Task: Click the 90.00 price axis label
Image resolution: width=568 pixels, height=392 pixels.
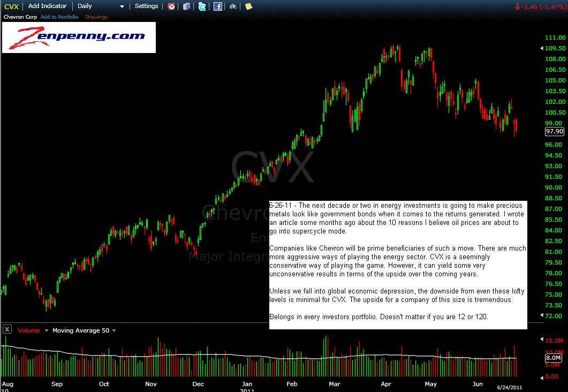Action: coord(554,187)
